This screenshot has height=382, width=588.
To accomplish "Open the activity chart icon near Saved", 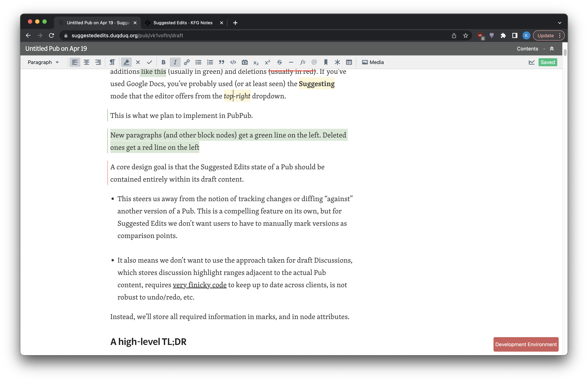I will coord(531,62).
